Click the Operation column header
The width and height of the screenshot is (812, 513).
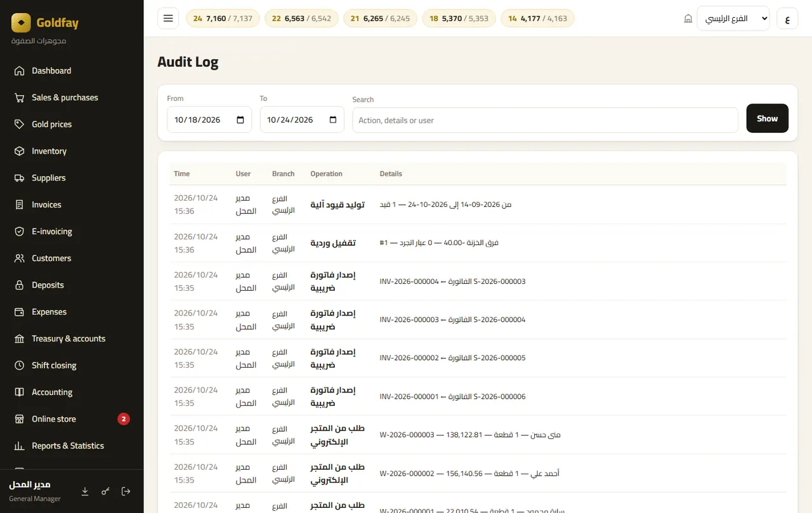(x=326, y=174)
